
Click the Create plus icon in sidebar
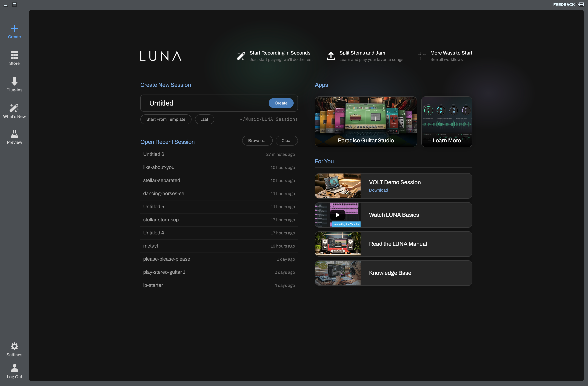pyautogui.click(x=14, y=28)
